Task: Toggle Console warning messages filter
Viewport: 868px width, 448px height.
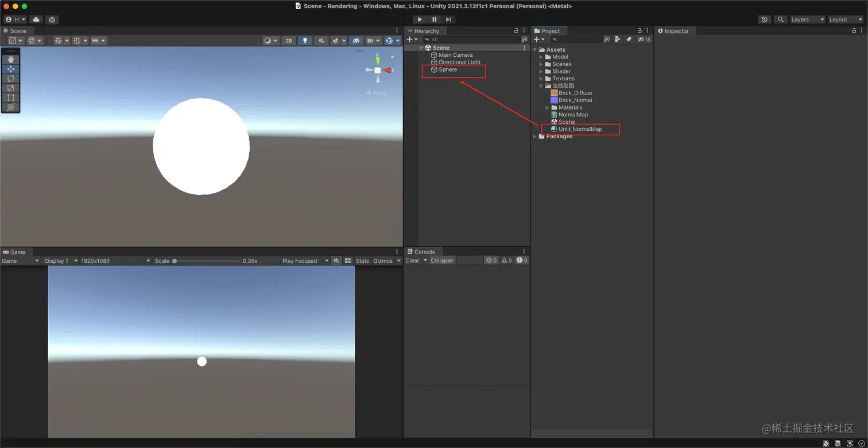Action: (x=506, y=260)
